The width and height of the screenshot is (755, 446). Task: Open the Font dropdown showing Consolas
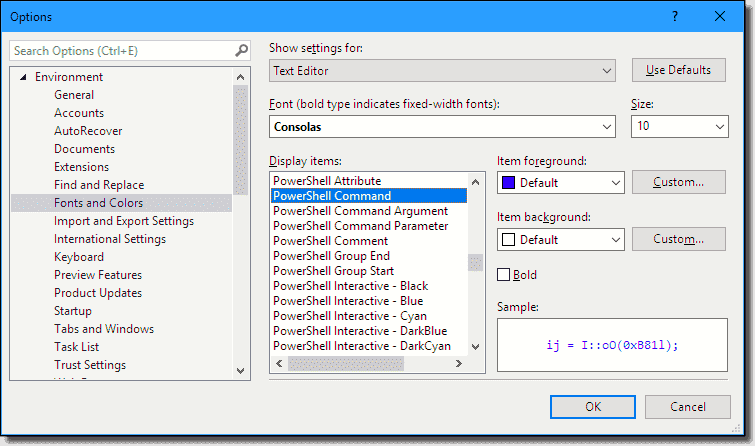pos(442,127)
